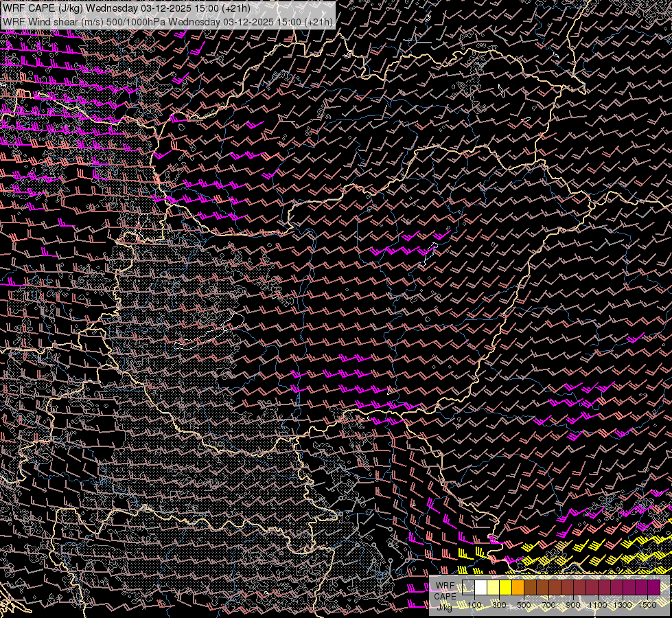Click the 300 legend value label
Image resolution: width=672 pixels, height=618 pixels.
[x=499, y=605]
